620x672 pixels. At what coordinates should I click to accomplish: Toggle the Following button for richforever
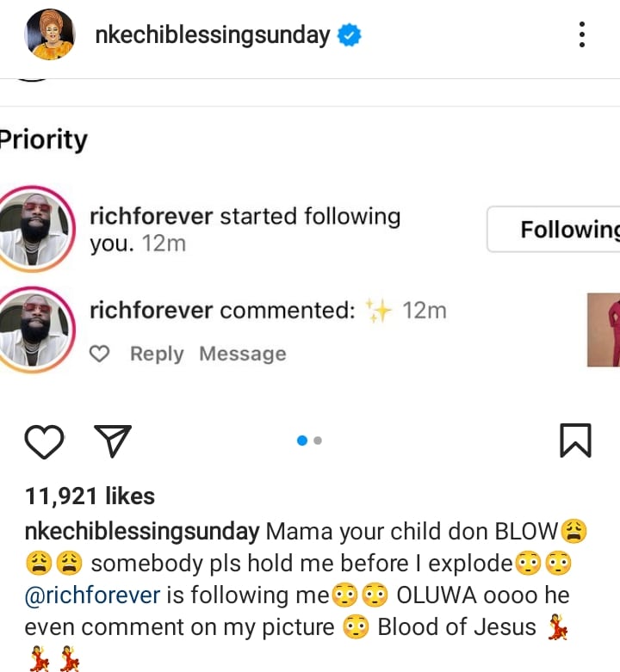pyautogui.click(x=555, y=230)
